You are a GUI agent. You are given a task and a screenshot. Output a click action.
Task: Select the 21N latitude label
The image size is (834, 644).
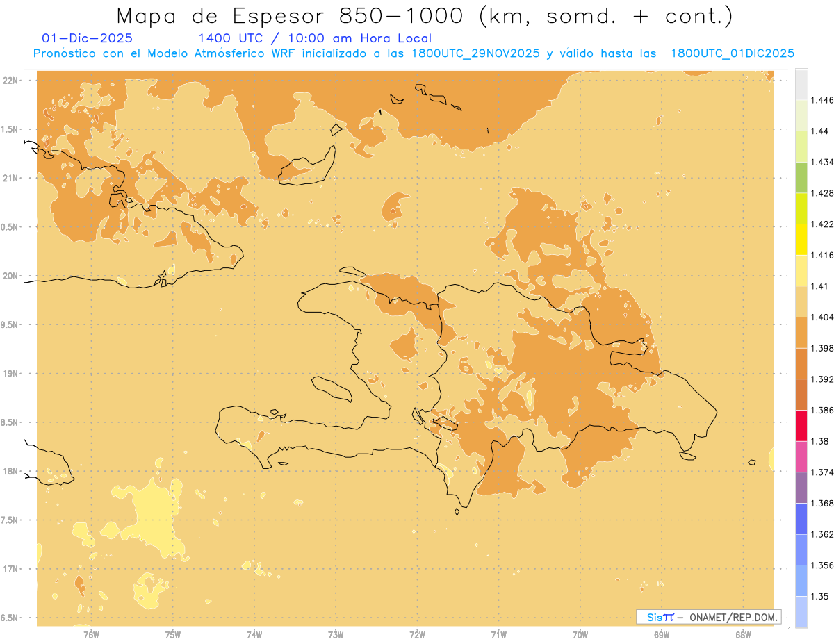10,179
